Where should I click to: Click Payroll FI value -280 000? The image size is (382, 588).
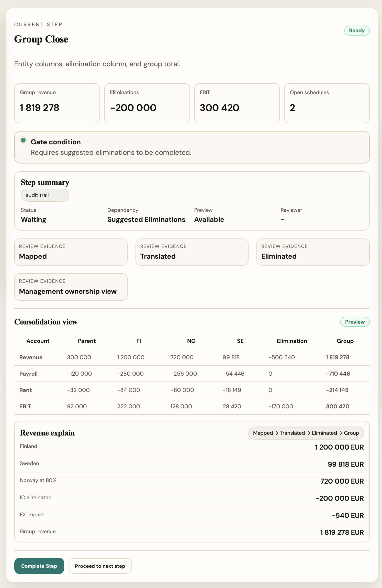(130, 374)
